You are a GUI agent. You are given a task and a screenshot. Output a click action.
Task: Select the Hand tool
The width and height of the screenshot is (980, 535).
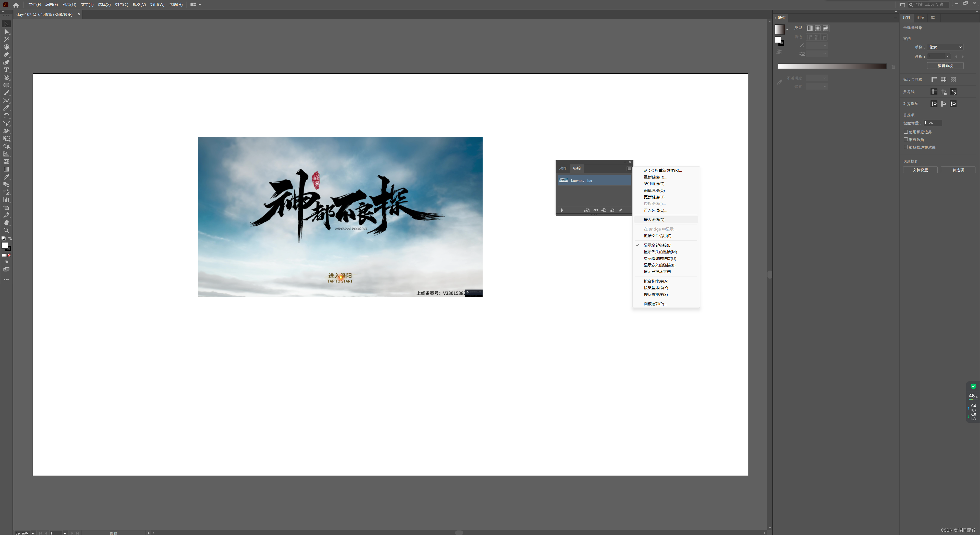coord(6,223)
